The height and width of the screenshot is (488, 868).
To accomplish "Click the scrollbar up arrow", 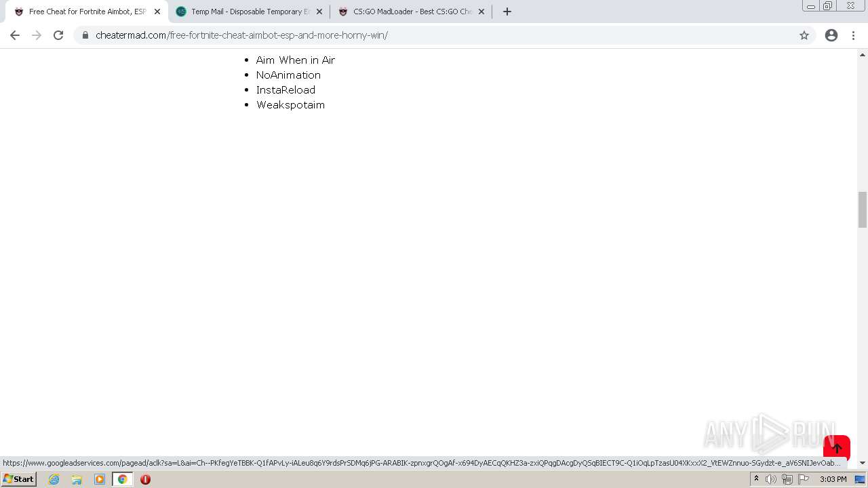I will [x=863, y=54].
